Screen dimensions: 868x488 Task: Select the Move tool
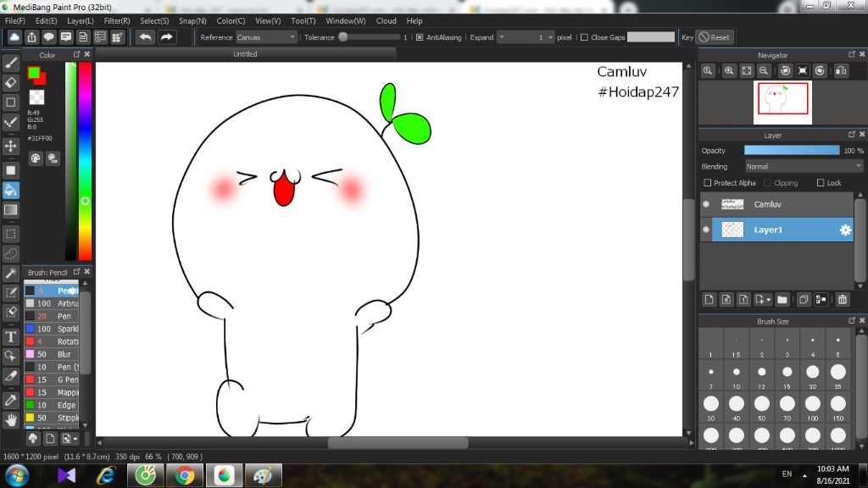[10, 146]
